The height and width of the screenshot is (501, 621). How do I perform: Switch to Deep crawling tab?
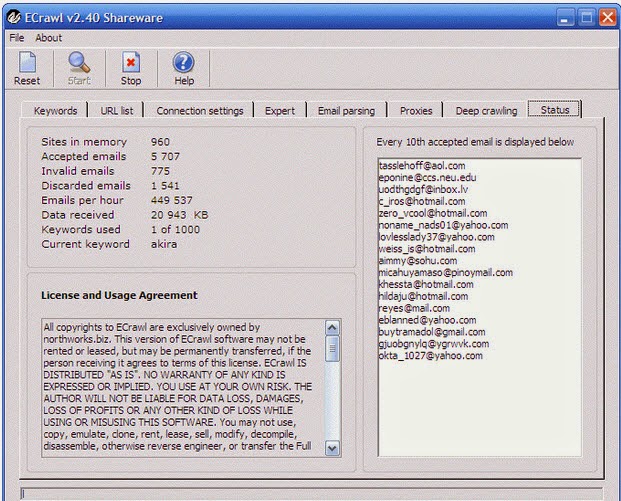486,110
